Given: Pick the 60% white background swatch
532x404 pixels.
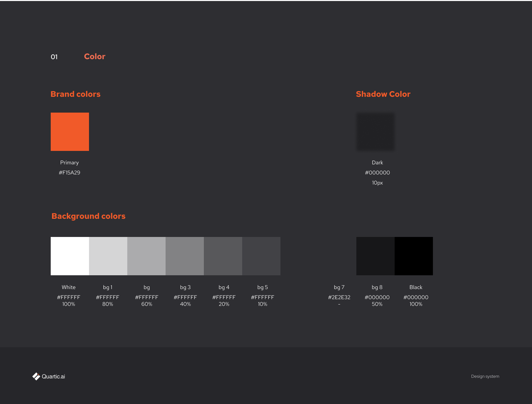Looking at the screenshot, I should click(146, 256).
